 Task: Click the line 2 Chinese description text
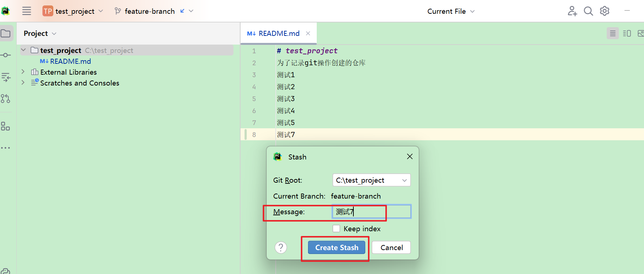click(321, 63)
